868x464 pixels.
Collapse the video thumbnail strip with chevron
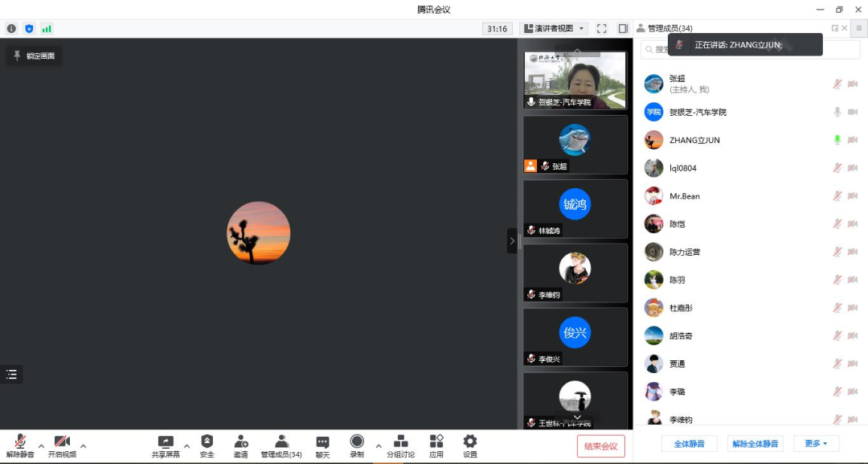[512, 240]
